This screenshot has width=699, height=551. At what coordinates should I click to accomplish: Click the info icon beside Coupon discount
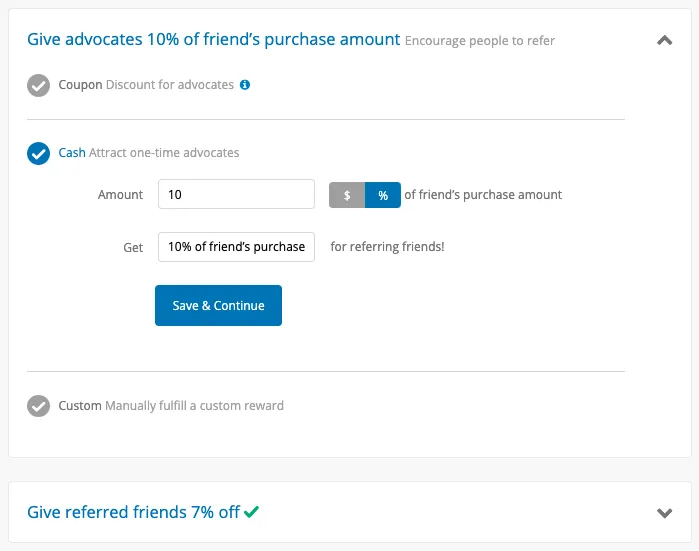245,85
